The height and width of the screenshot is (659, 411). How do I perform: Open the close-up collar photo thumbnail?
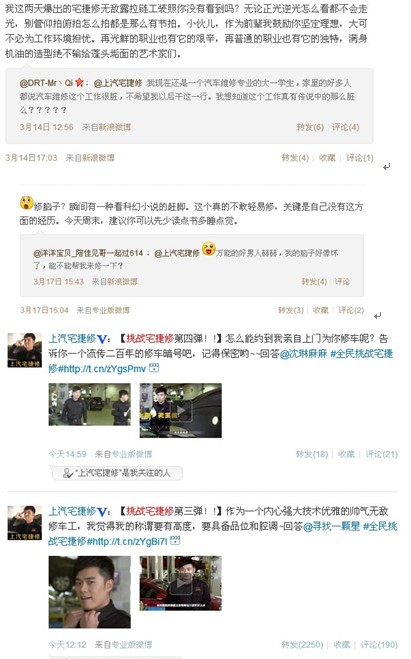point(90,592)
